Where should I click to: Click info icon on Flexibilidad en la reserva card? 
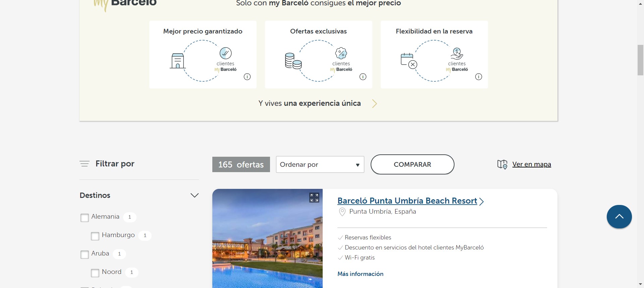tap(479, 77)
